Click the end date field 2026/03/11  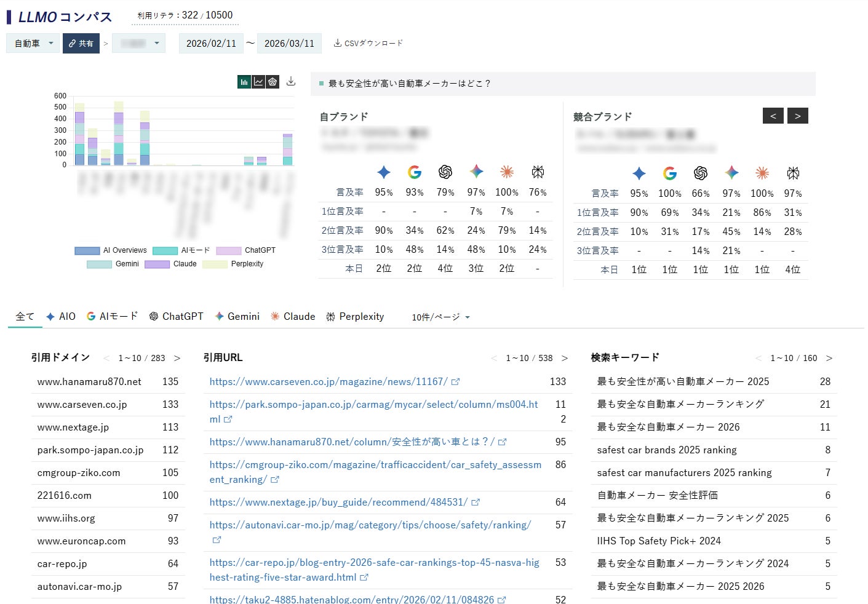click(x=289, y=43)
